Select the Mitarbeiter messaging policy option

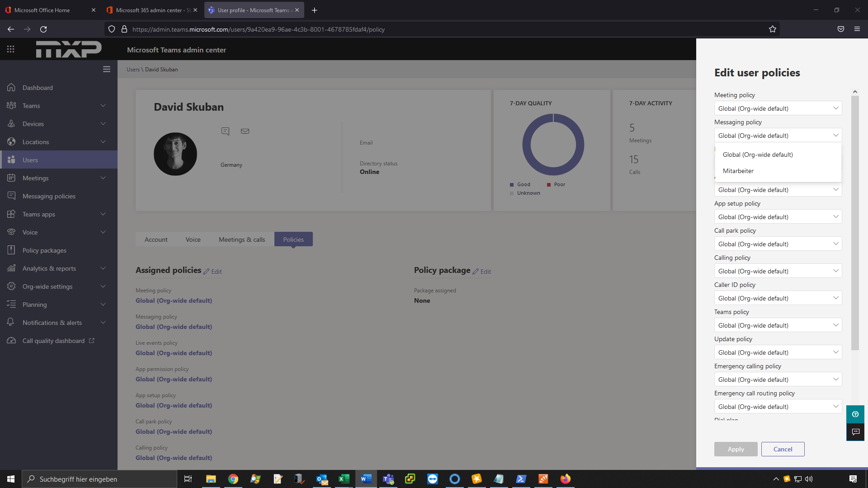(x=738, y=171)
